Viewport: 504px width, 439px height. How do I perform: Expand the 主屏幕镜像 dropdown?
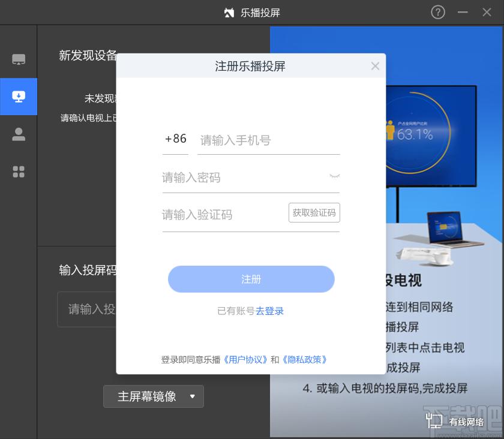tap(154, 396)
